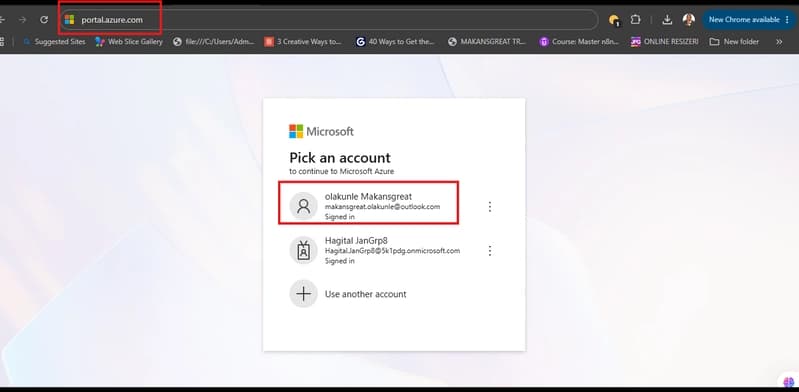799x392 pixels.
Task: Click the portal.azure.com address bar
Action: coord(329,20)
